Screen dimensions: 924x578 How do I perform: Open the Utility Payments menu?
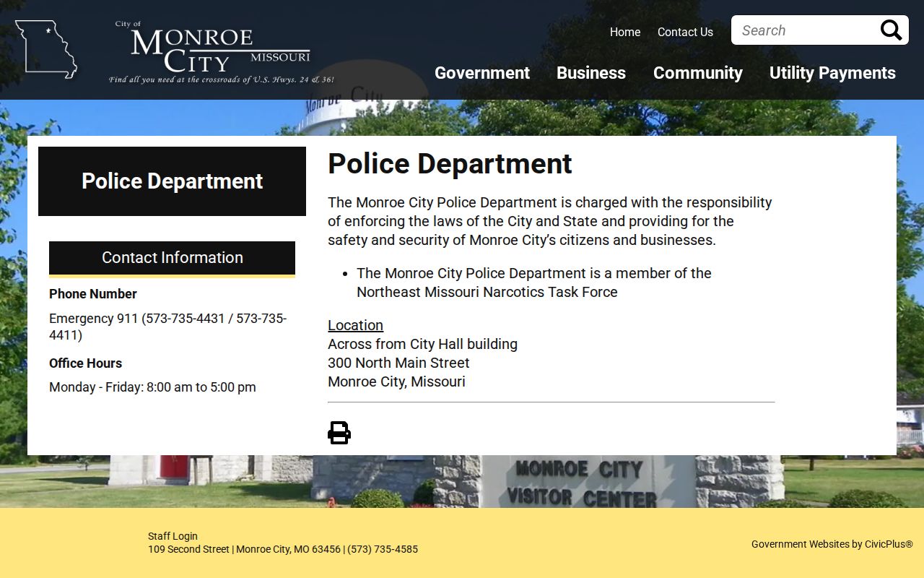[x=832, y=73]
